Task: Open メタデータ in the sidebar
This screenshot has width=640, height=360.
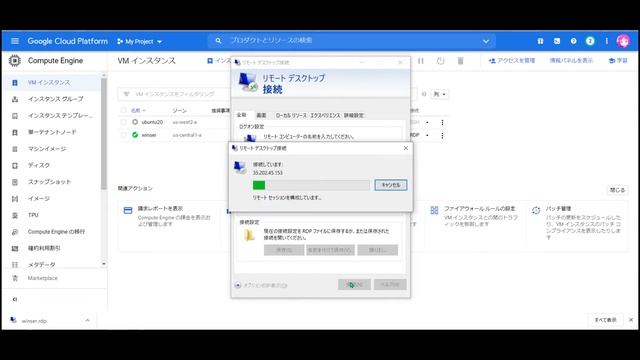Action: [x=51, y=264]
